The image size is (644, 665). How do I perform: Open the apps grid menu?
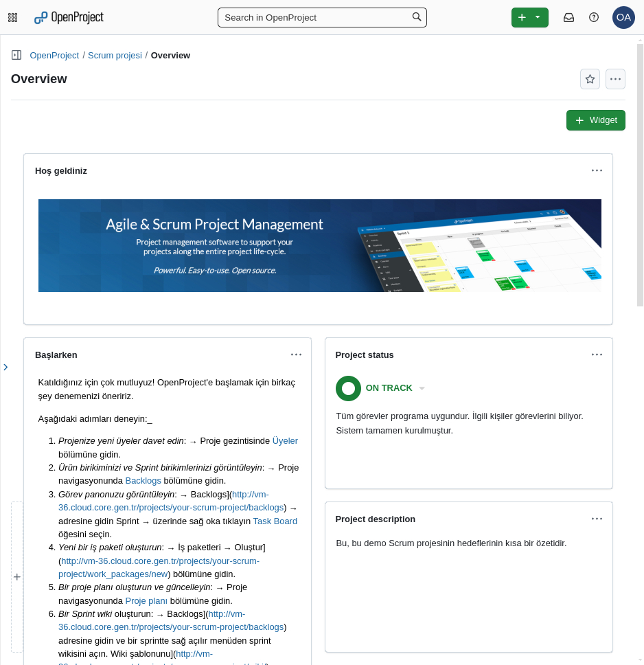[12, 16]
